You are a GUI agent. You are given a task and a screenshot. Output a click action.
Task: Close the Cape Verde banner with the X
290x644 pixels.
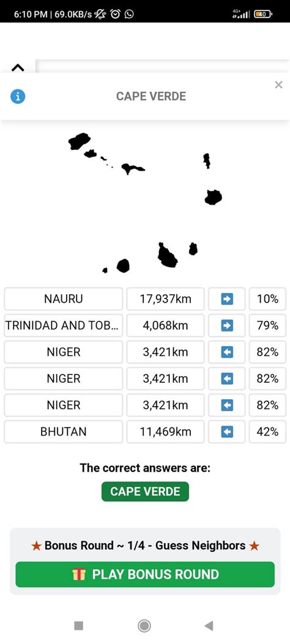click(278, 84)
